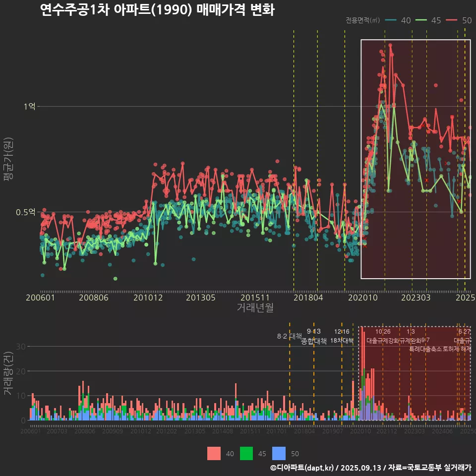Click the 9·13 종합대책 policy annotation
The width and height of the screenshot is (476, 476).
313,336
